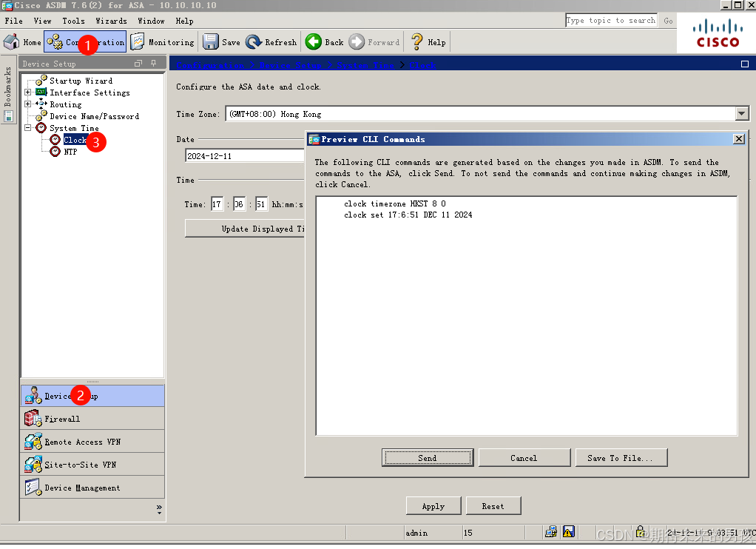756x549 pixels.
Task: Click the Refresh toolbar icon
Action: click(254, 42)
